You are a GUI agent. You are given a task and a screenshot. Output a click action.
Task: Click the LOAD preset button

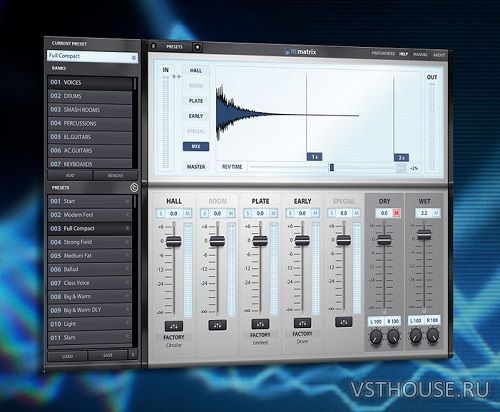[67, 356]
